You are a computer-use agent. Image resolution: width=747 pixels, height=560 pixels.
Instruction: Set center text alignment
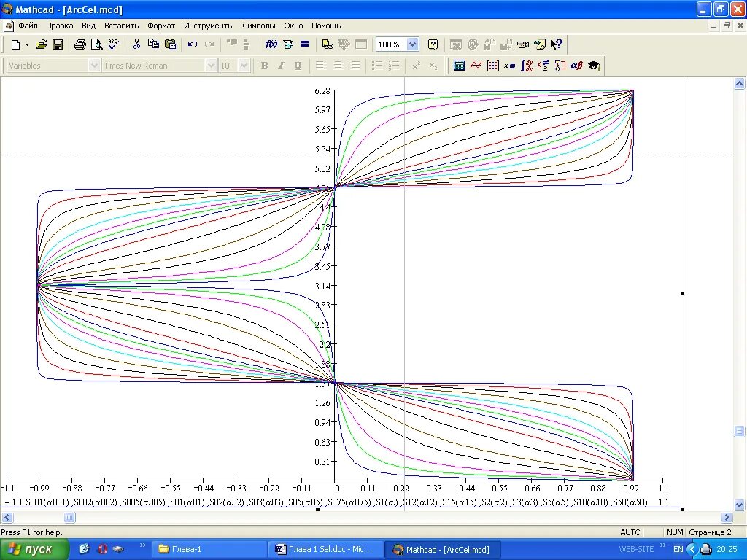337,66
